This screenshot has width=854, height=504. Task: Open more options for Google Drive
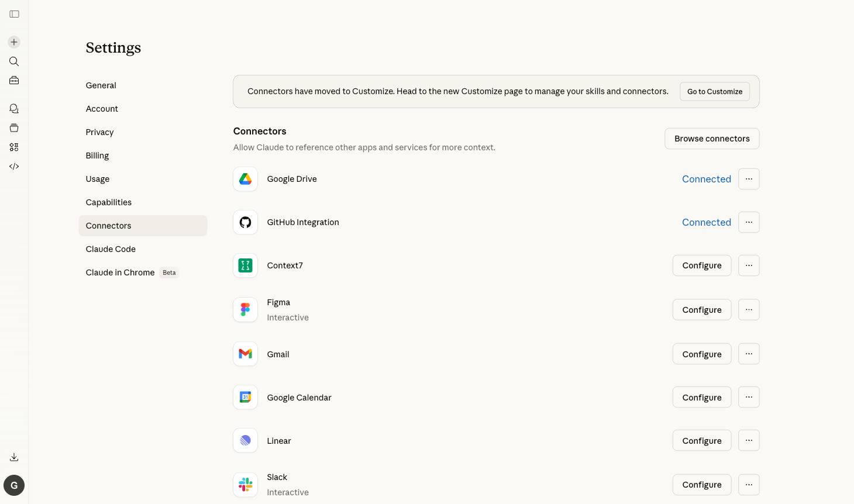click(x=749, y=179)
